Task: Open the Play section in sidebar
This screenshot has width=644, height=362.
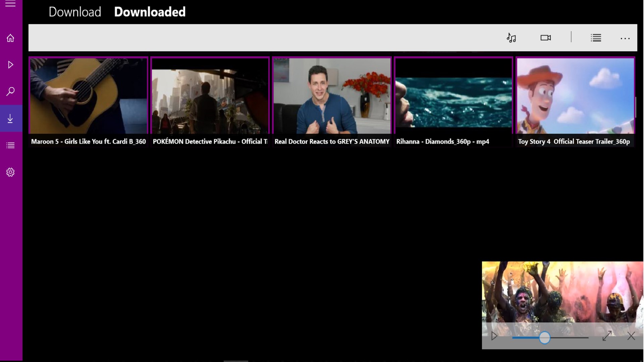Action: pos(10,65)
